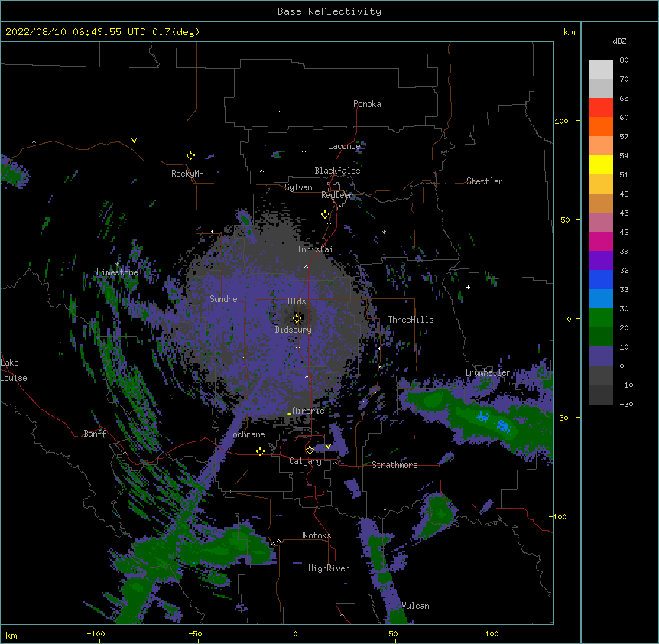Click the -100 tick on the bottom axis
This screenshot has height=644, width=659.
(96, 634)
